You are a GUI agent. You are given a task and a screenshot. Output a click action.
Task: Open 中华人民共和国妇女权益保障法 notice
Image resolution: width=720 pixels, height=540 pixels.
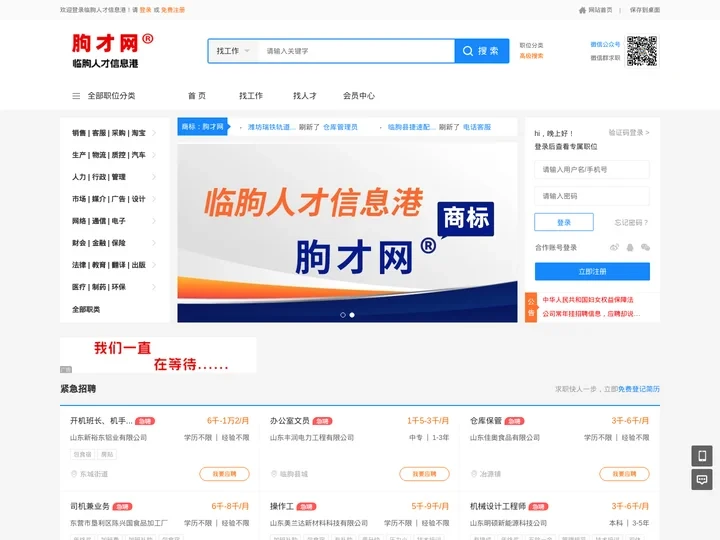click(588, 300)
